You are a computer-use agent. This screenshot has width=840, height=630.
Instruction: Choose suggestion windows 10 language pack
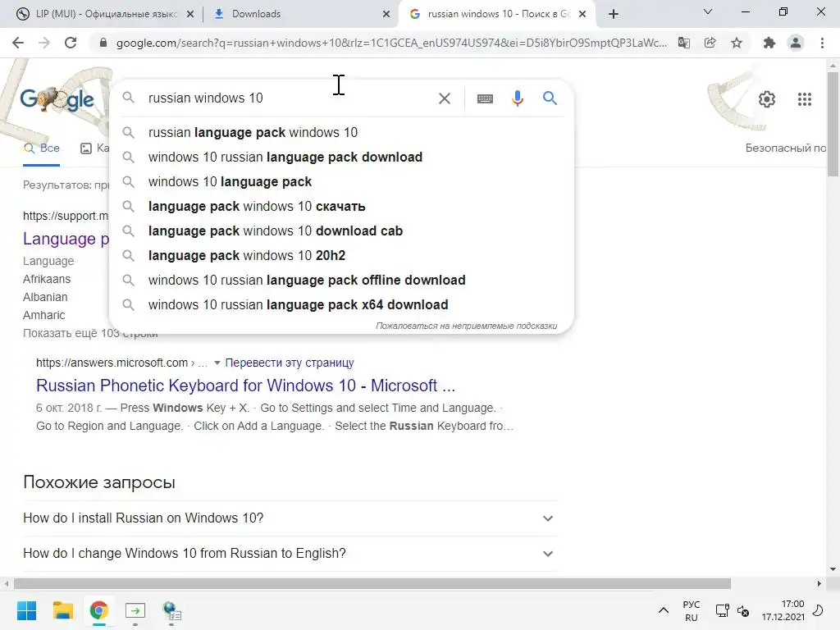[341, 181]
